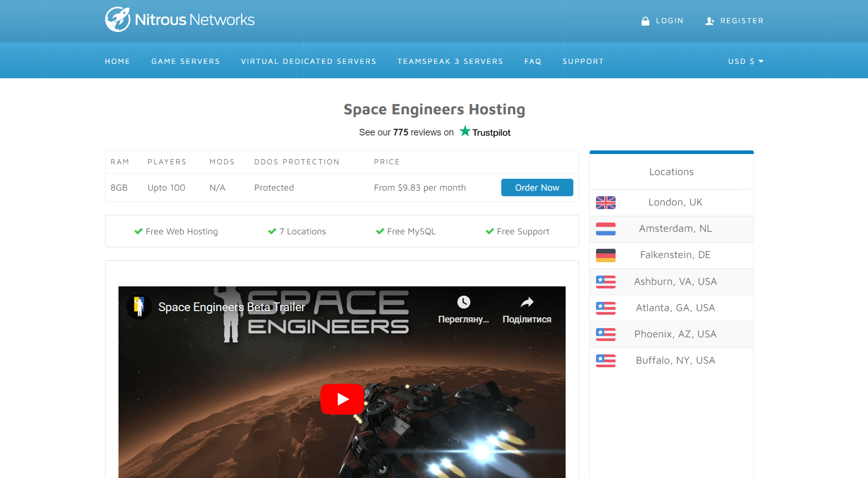Click the Space Engineers Hosting heading
Image resolution: width=868 pixels, height=478 pixels.
pyautogui.click(x=434, y=109)
